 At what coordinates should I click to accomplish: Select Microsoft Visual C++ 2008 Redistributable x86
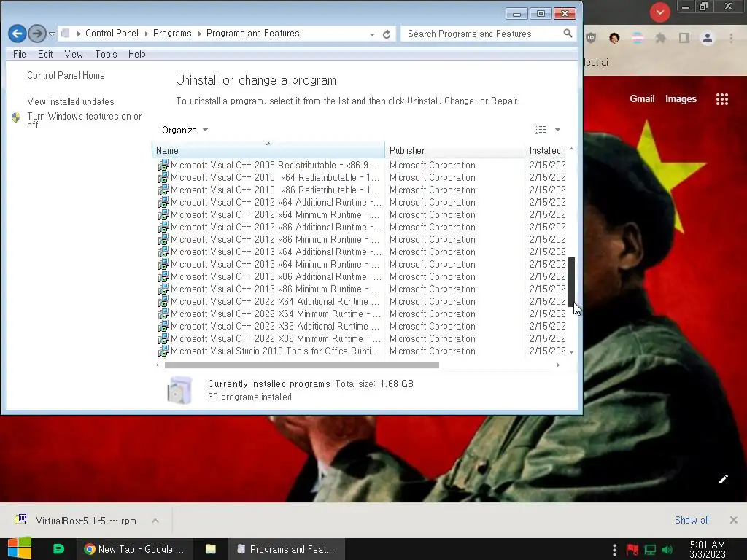[x=360, y=166]
